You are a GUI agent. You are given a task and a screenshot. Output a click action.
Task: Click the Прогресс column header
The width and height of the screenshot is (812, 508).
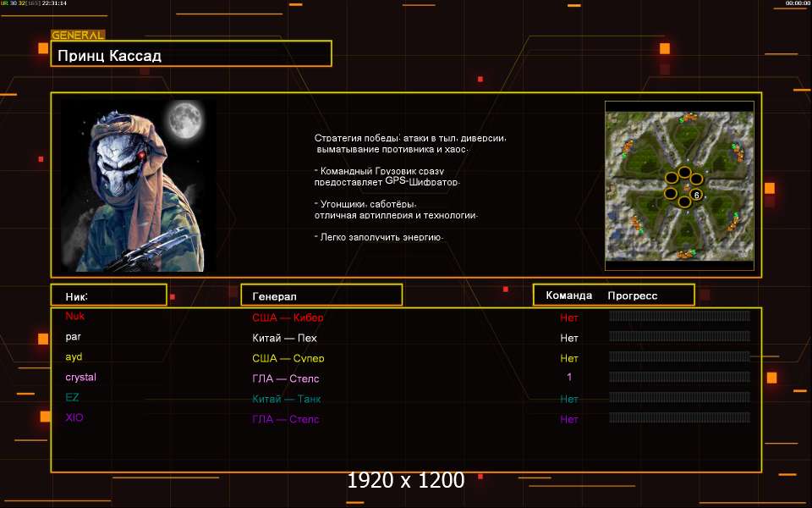(632, 295)
